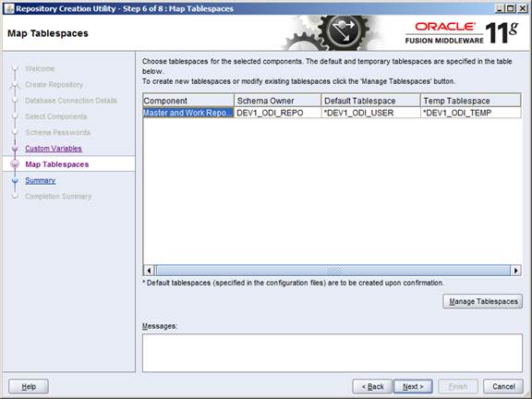Cancel the repository creation wizard
The height and width of the screenshot is (399, 532).
coord(503,386)
